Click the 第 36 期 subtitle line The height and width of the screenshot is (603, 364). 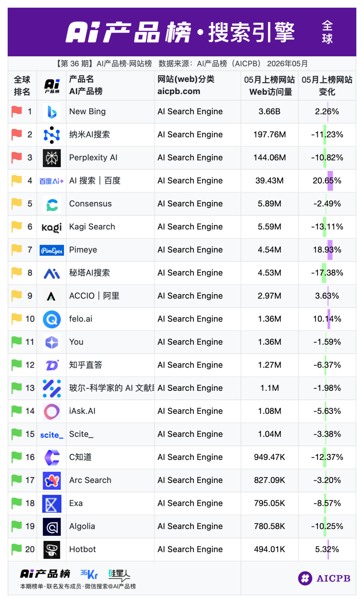(182, 63)
